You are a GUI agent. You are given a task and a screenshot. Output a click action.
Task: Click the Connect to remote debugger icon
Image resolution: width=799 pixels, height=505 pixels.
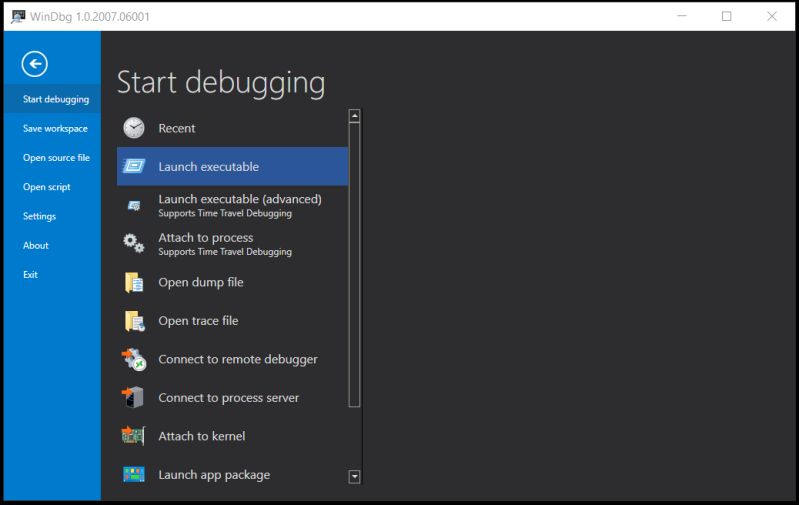pyautogui.click(x=134, y=359)
